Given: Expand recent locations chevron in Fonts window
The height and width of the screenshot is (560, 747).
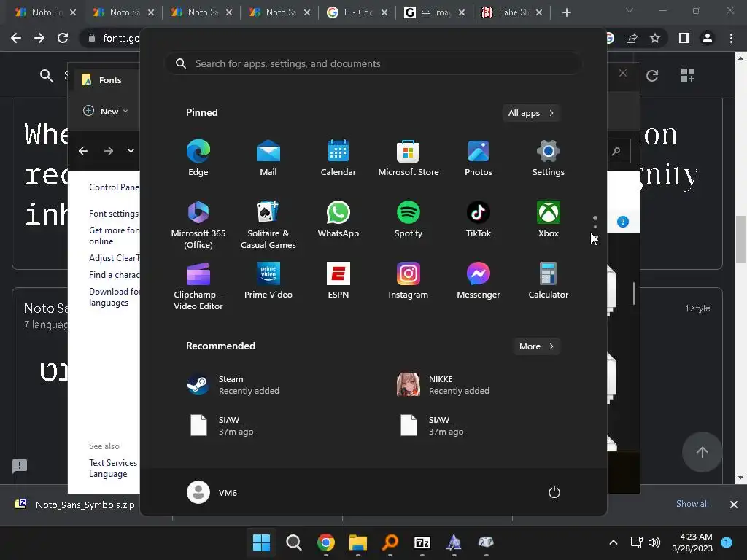Looking at the screenshot, I should pyautogui.click(x=131, y=151).
